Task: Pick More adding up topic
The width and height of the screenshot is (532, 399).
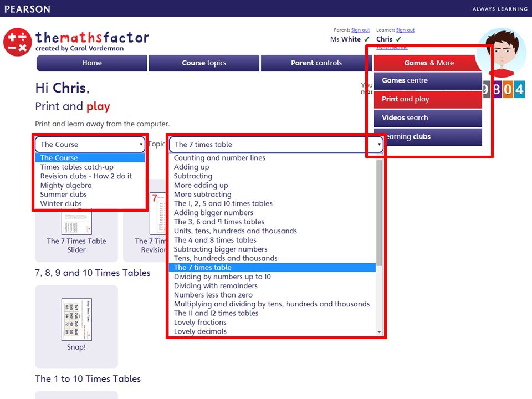Action: pos(273,185)
